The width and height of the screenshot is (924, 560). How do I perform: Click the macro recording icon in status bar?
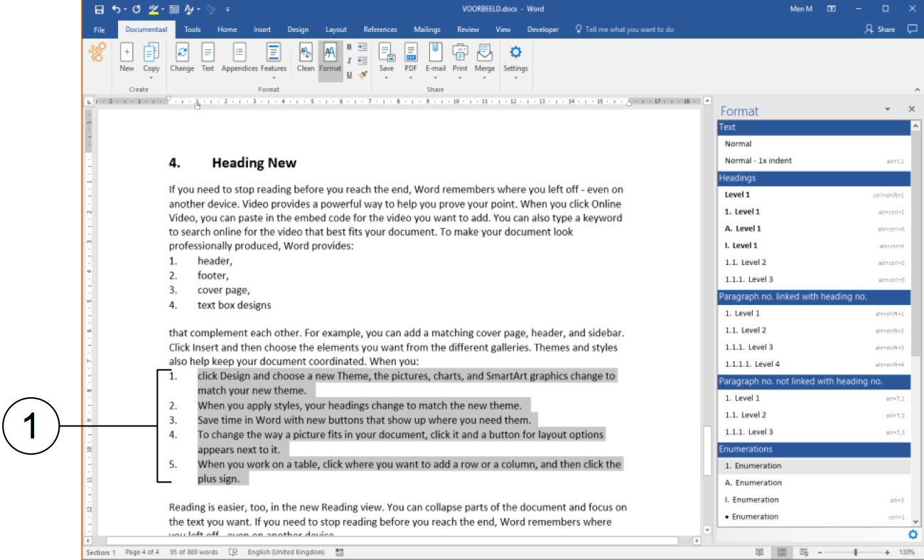pos(340,552)
